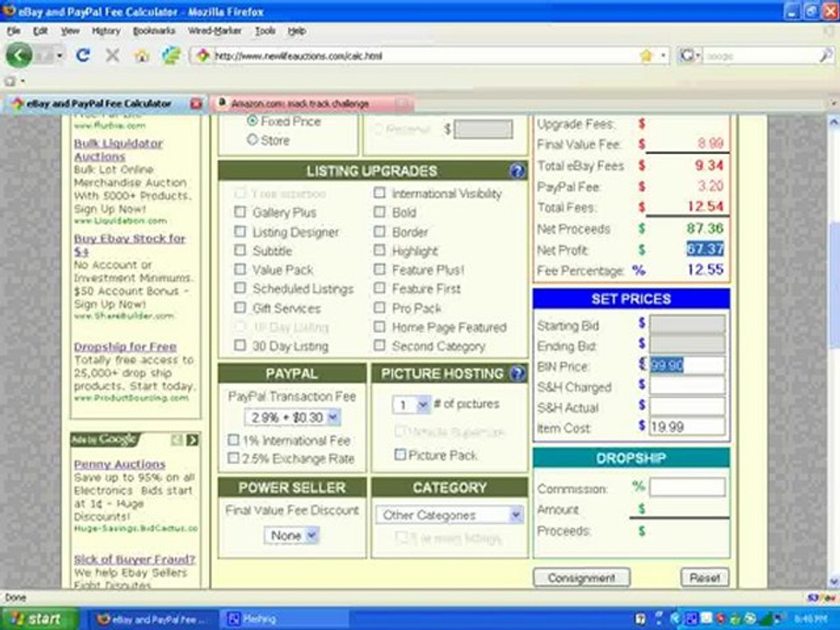The image size is (840, 630).
Task: Advance the Google ads with the next arrow
Action: coord(192,440)
